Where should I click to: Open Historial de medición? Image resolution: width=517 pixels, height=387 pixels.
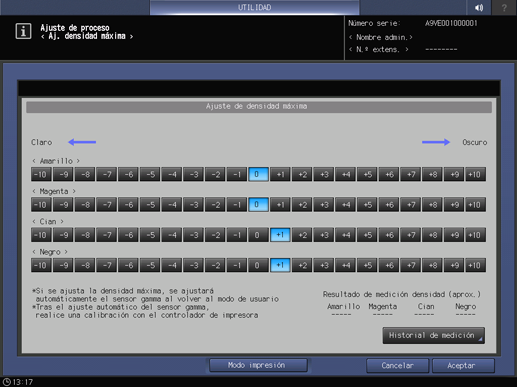434,335
